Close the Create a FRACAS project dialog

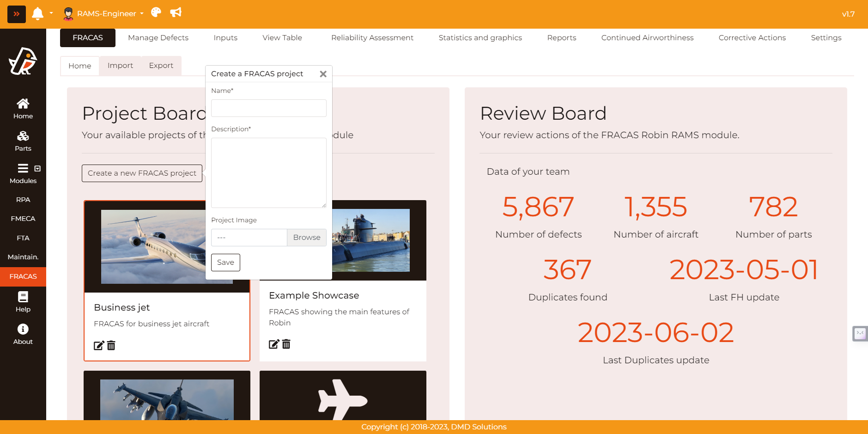coord(323,74)
